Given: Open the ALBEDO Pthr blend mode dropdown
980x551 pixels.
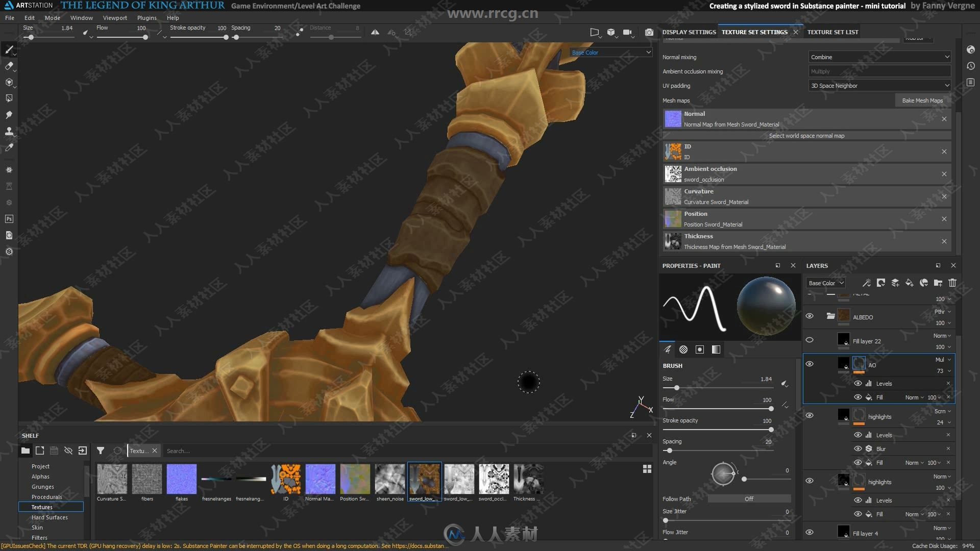Looking at the screenshot, I should pos(943,312).
